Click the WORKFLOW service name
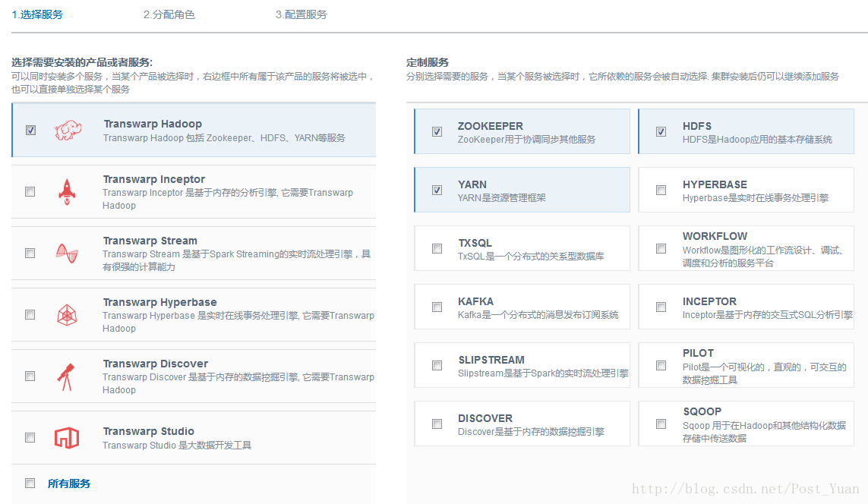Screen dimensions: 868x504 [x=715, y=236]
